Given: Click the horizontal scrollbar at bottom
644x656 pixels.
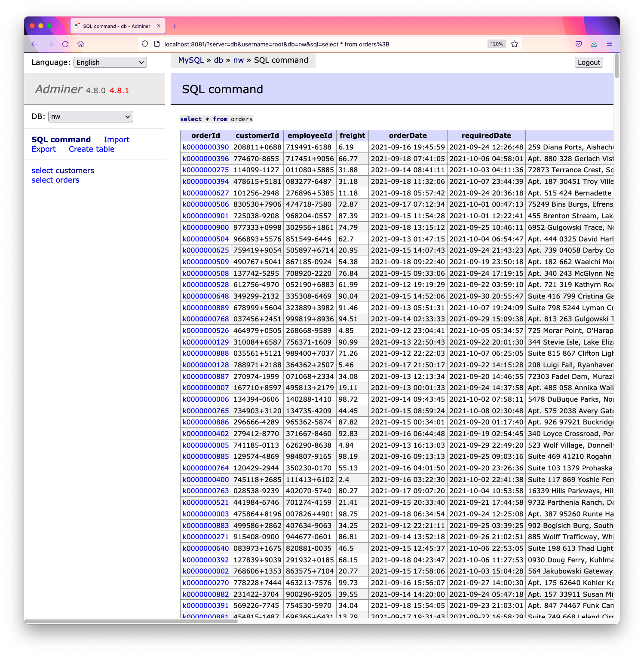Looking at the screenshot, I should point(131,621).
